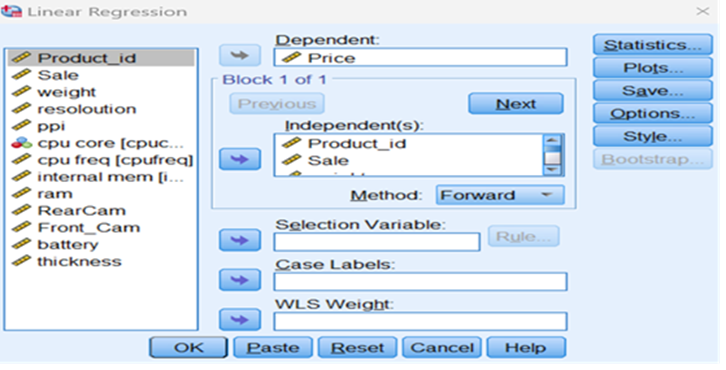This screenshot has height=370, width=726.
Task: Open the Statistics... dialog
Action: (x=652, y=45)
